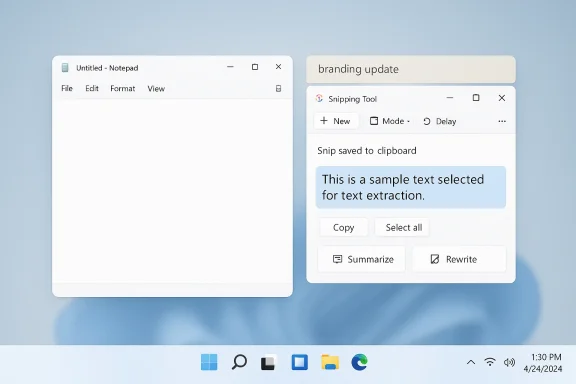
Task: Show hidden system tray icons chevron
Action: (471, 362)
